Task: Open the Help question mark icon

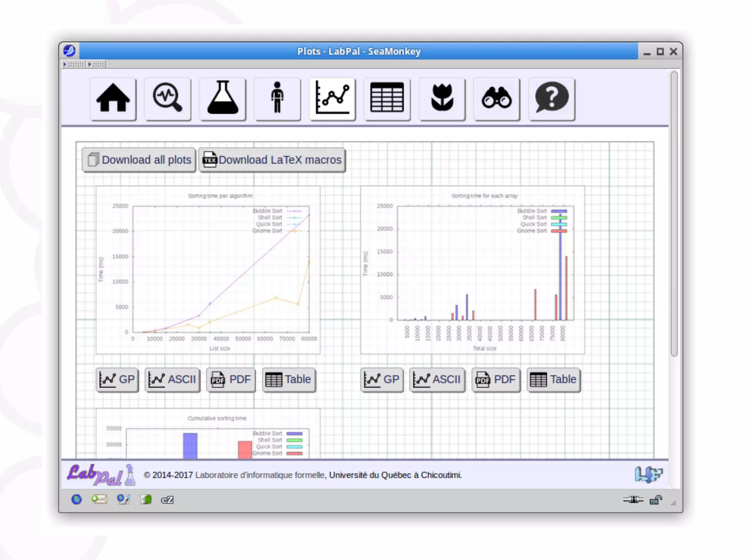Action: click(x=551, y=98)
